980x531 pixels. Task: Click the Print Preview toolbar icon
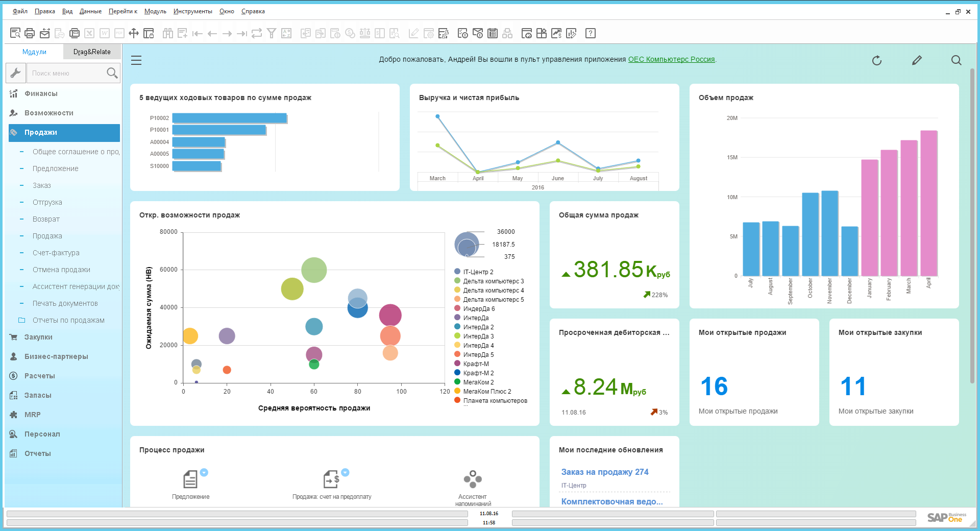pyautogui.click(x=15, y=33)
